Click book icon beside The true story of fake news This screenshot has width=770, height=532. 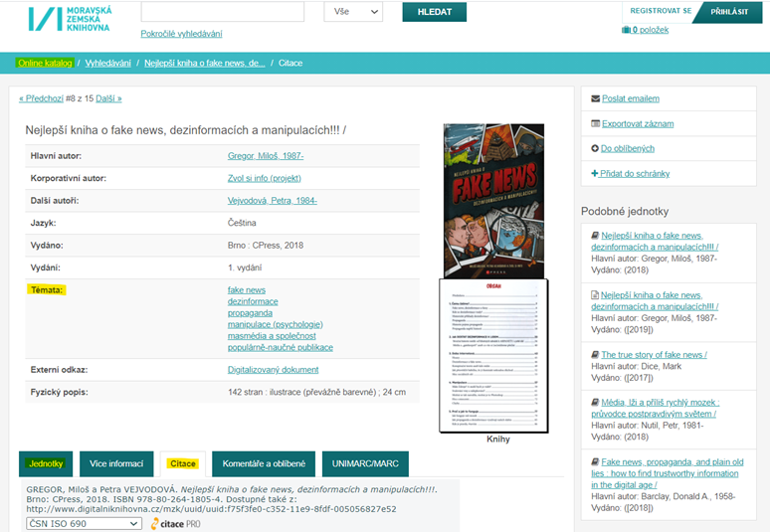[x=595, y=354]
